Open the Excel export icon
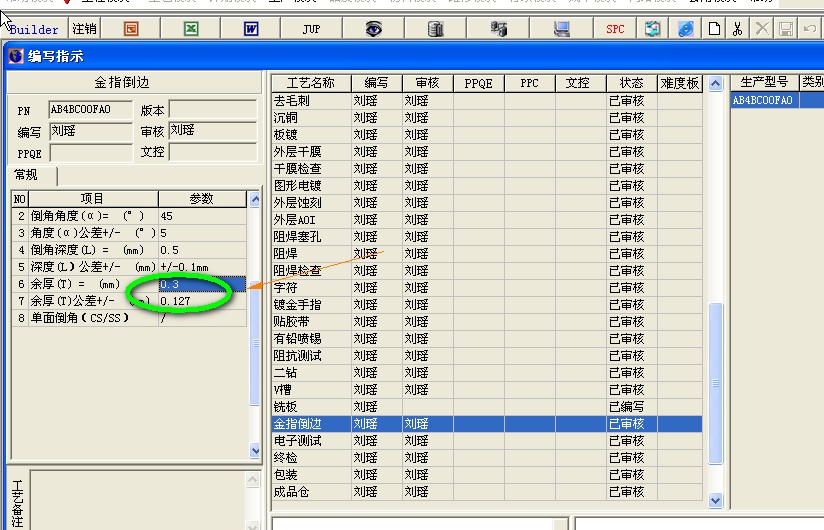824x530 pixels. point(191,29)
